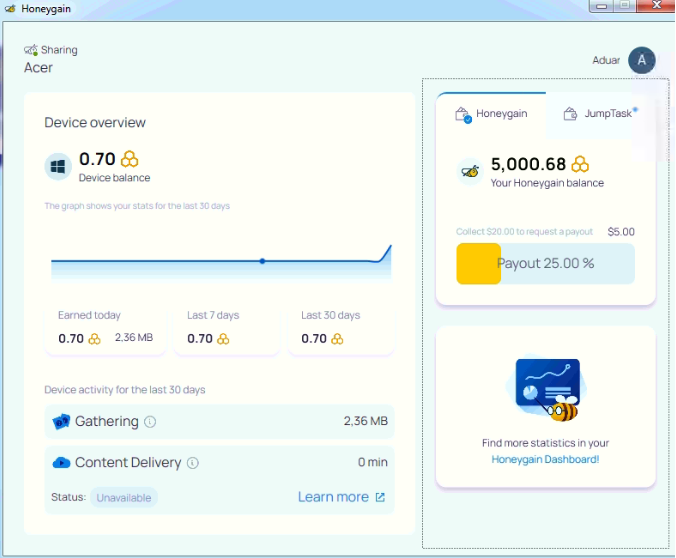Click the bee icon next to 5,000.68 balance
676x558 pixels.
tap(470, 171)
